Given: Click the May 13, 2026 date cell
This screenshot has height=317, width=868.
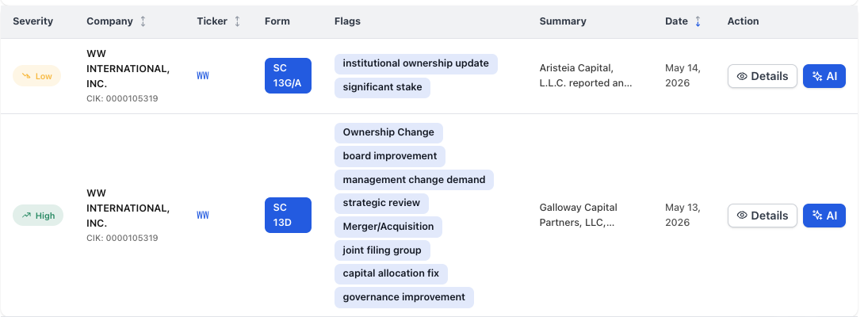Looking at the screenshot, I should click(x=683, y=216).
